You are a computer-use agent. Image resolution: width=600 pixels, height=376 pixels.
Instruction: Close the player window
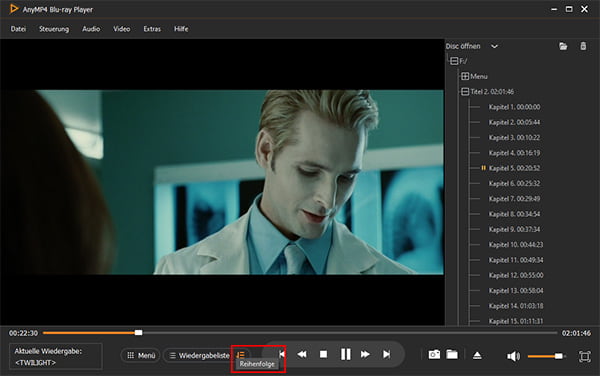pyautogui.click(x=584, y=9)
